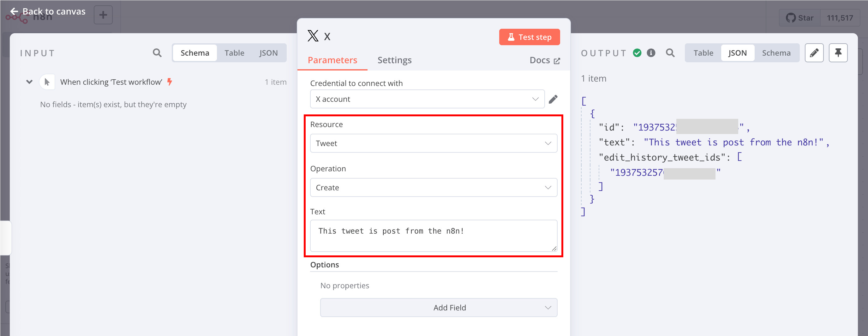The image size is (868, 336).
Task: Switch output view to Table
Action: tap(703, 53)
